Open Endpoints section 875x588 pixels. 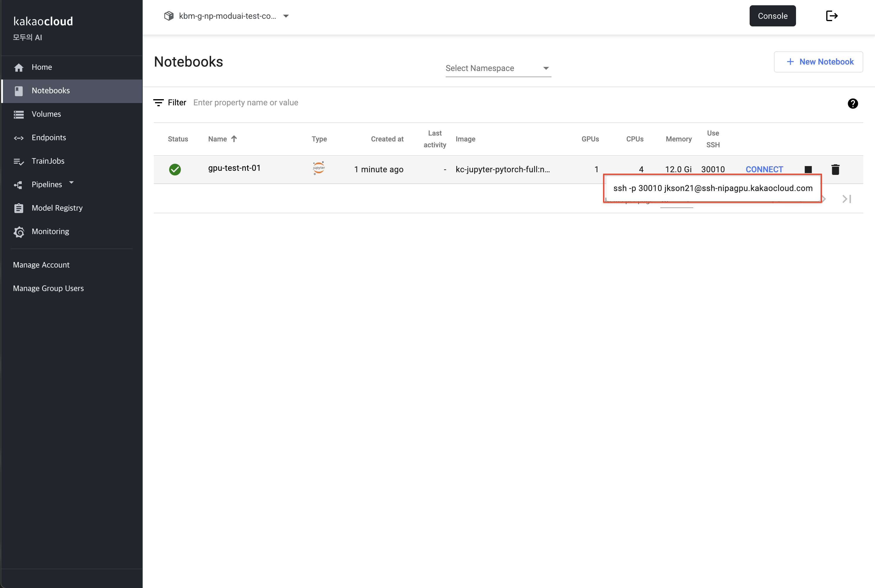72,138
